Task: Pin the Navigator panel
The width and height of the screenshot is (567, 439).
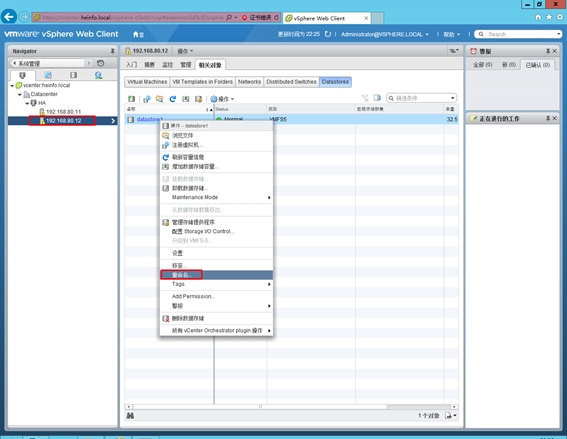Action: 112,51
